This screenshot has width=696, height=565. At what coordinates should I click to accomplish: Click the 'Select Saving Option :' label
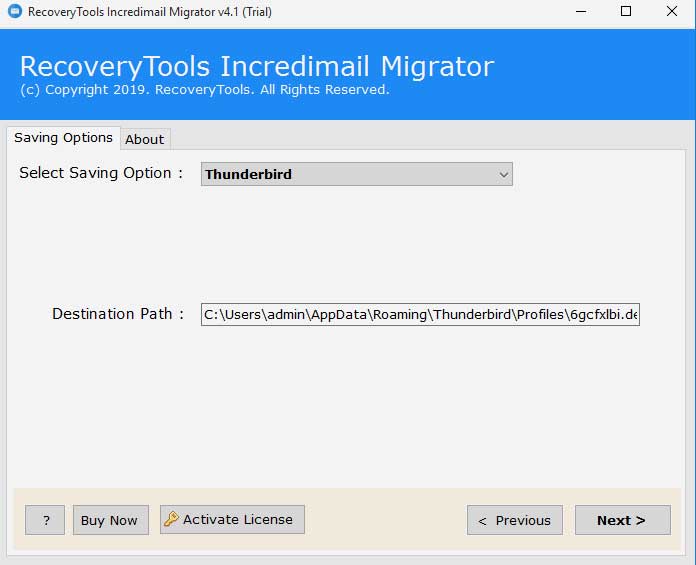point(101,173)
